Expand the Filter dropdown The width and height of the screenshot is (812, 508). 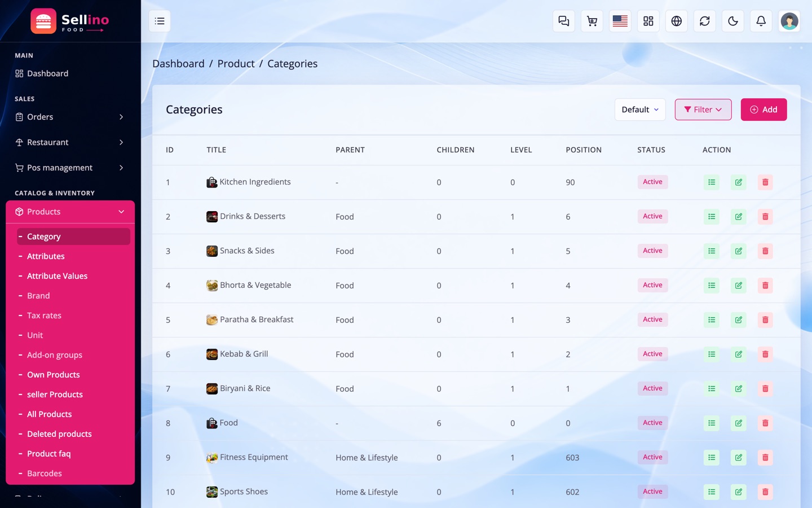click(703, 110)
